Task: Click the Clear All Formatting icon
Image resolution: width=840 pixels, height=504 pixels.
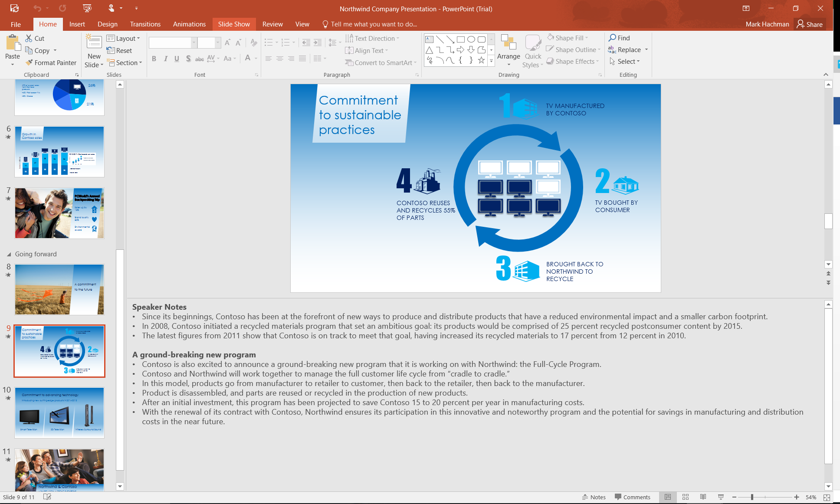Action: click(x=254, y=43)
